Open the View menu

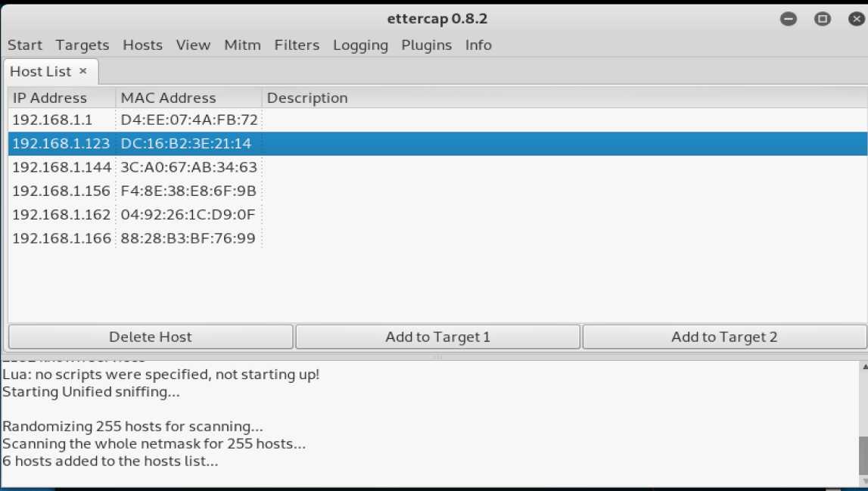tap(193, 45)
